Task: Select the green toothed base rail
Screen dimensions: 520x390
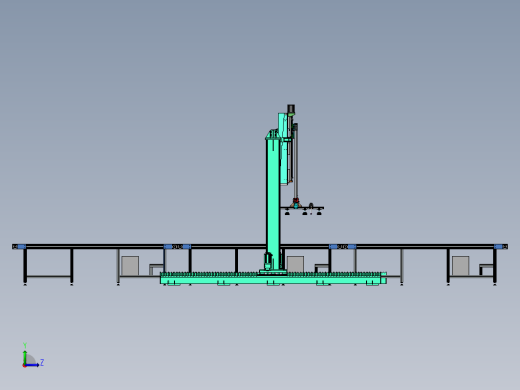Action: [273, 278]
